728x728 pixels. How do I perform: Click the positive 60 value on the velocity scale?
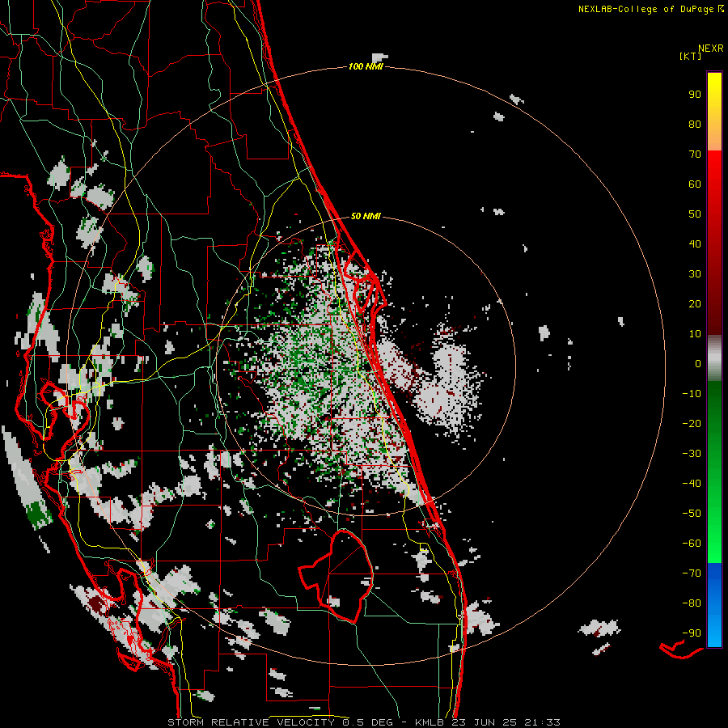click(695, 184)
